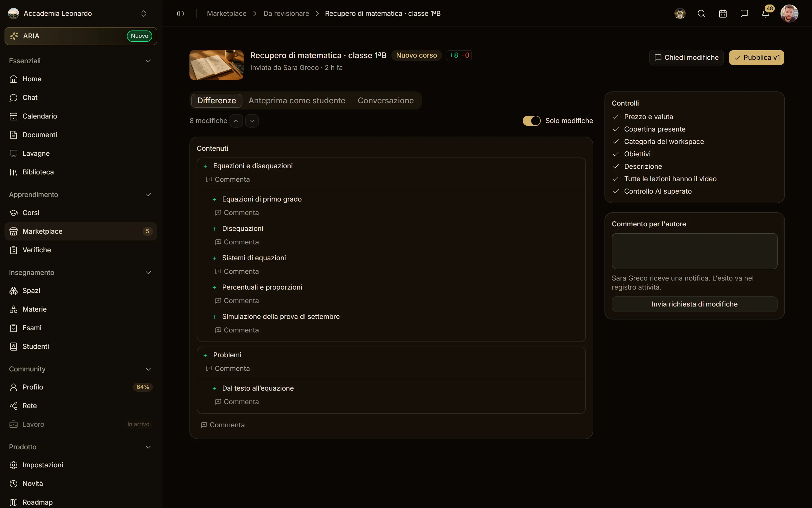Open Studenti in the sidebar

click(x=81, y=346)
